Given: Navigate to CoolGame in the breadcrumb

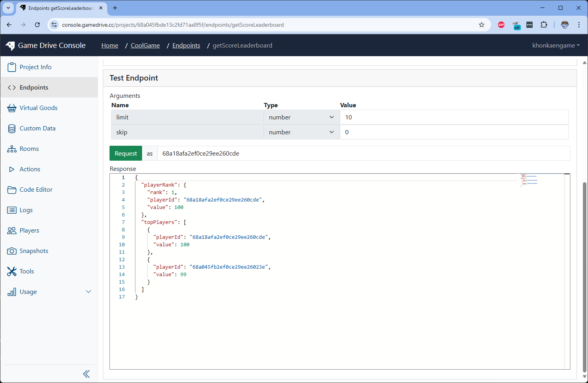Looking at the screenshot, I should [145, 45].
